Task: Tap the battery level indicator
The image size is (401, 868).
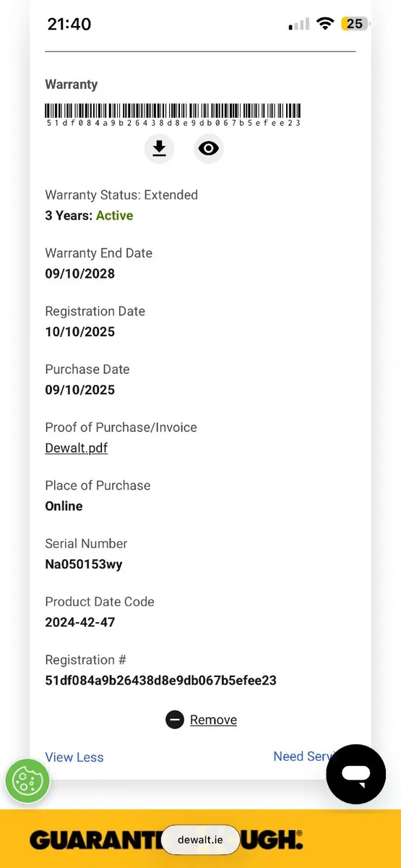Action: click(355, 24)
